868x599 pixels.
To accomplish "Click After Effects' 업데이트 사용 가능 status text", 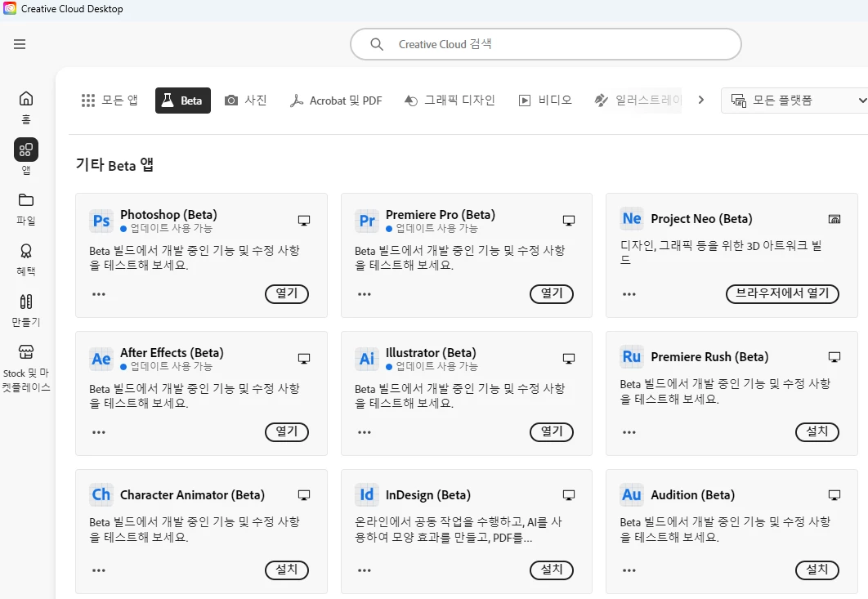I will point(172,366).
